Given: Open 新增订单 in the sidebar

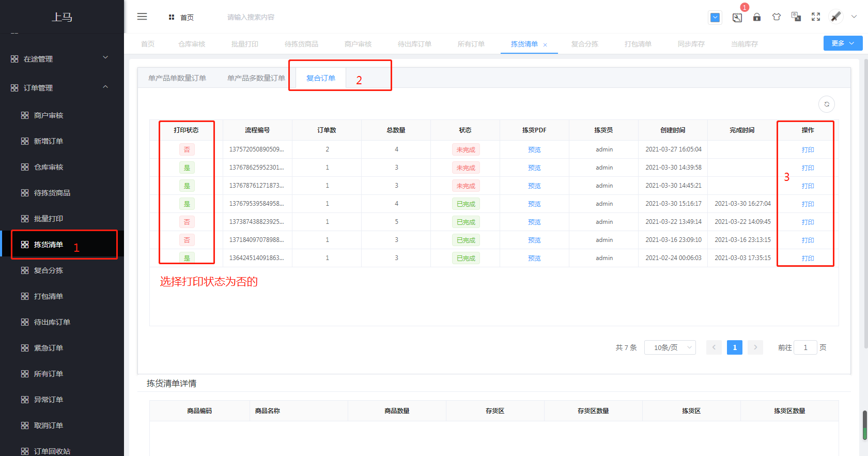Looking at the screenshot, I should point(62,141).
